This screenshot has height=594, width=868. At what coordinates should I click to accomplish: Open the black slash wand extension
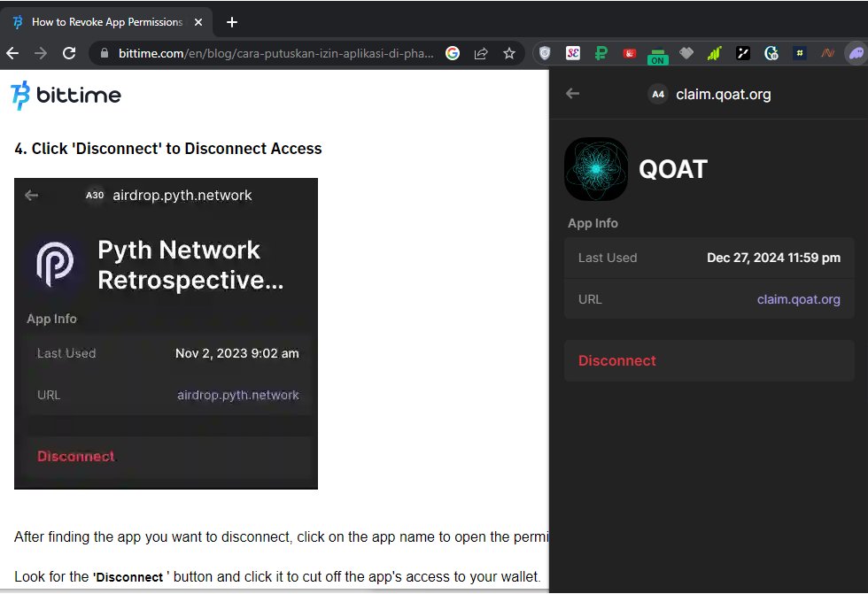point(743,53)
